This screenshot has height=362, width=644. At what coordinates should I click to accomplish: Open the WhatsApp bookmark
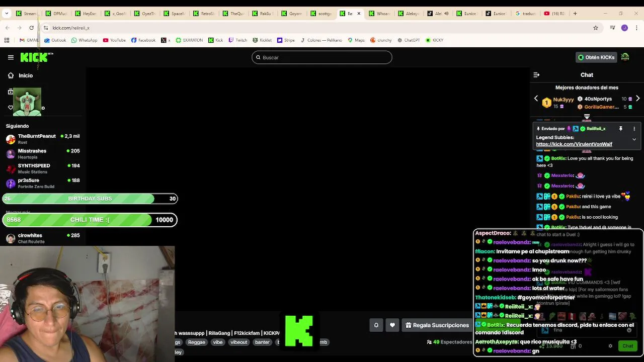pos(84,40)
